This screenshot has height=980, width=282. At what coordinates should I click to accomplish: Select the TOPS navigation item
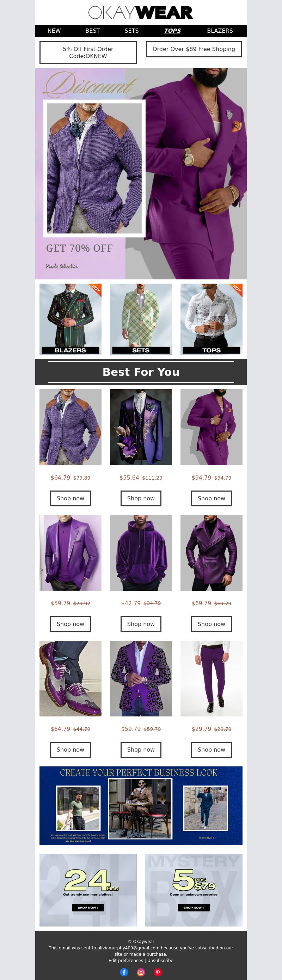(172, 31)
